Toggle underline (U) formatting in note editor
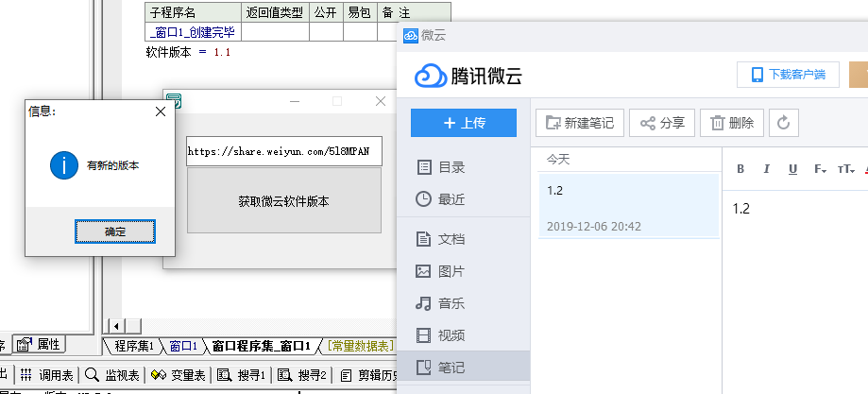868x394 pixels. [x=792, y=169]
